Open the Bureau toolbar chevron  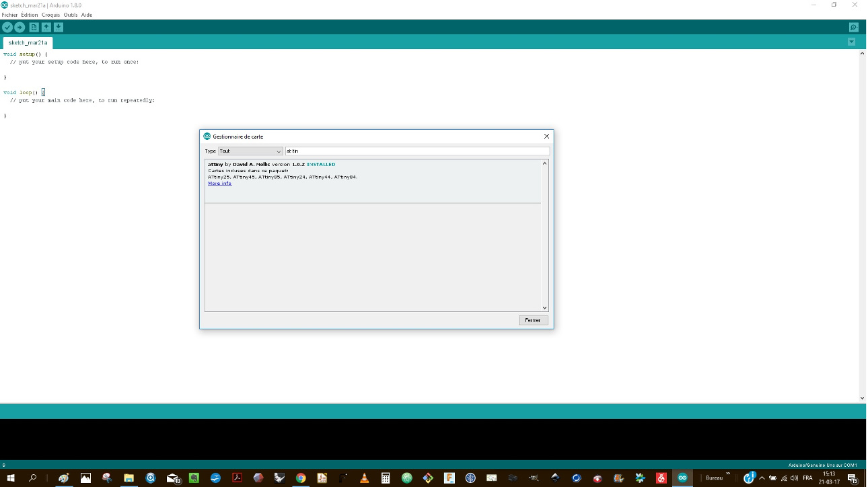point(727,475)
